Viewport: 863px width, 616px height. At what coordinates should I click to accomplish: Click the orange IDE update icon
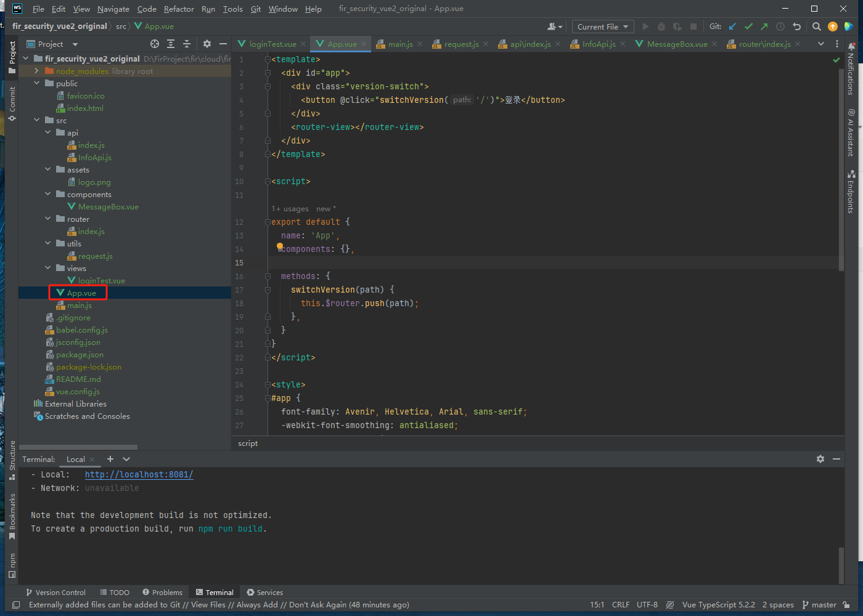833,26
